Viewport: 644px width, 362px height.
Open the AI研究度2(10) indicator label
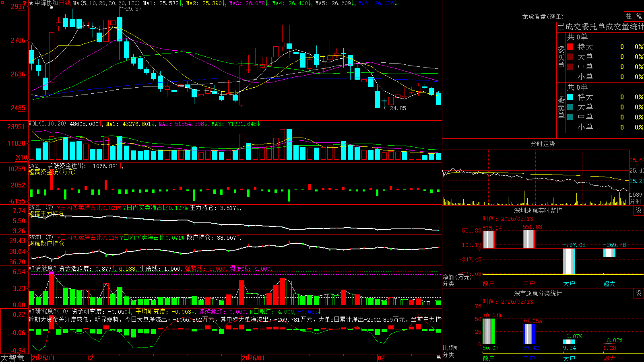(x=48, y=311)
